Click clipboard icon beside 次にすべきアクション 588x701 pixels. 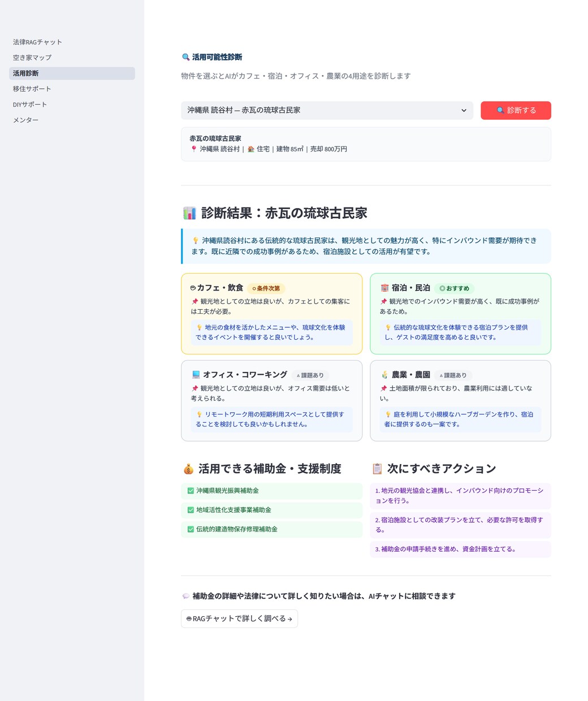tap(377, 469)
